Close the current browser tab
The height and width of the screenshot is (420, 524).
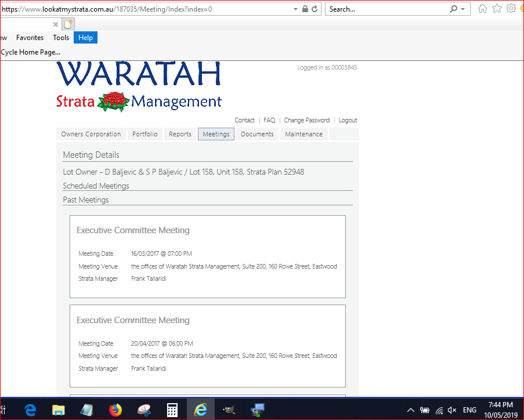point(56,24)
